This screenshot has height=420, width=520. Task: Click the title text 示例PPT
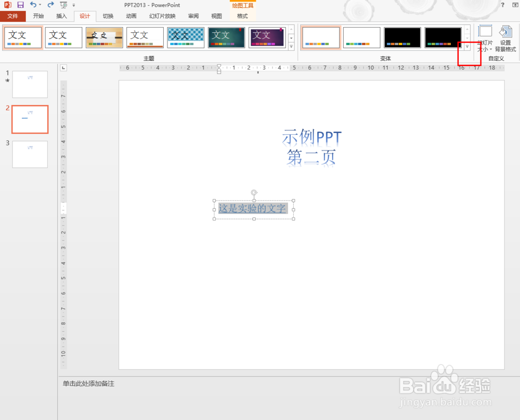coord(311,137)
